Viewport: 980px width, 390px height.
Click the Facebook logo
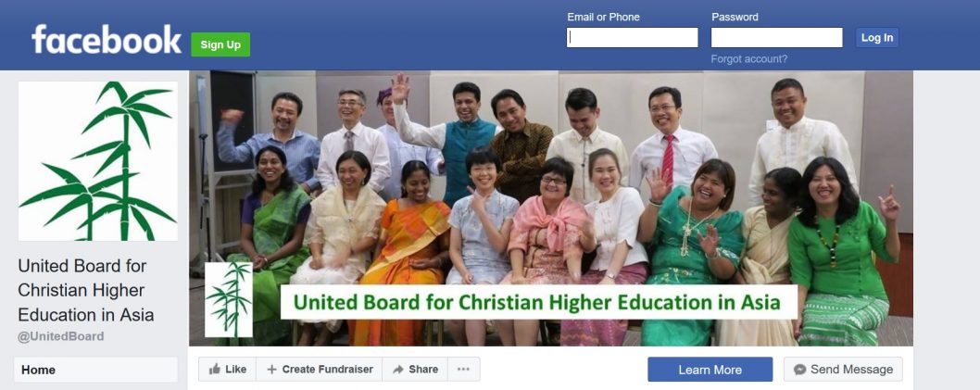point(107,40)
